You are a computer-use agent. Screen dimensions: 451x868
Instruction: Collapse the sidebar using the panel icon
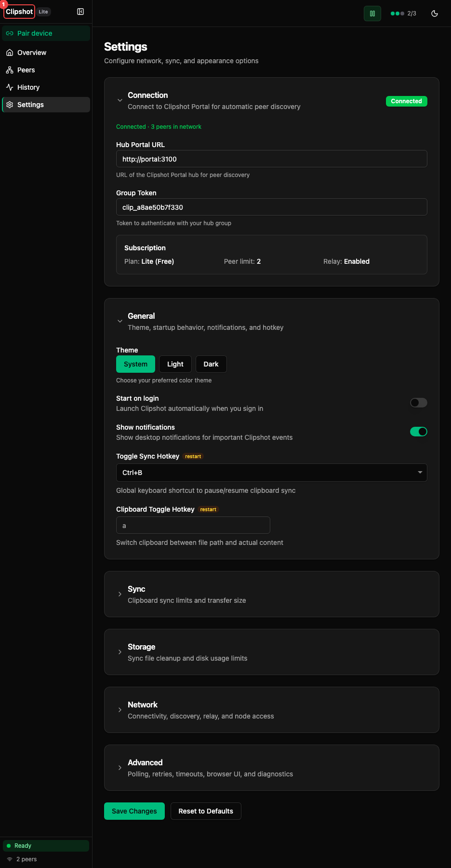tap(80, 11)
